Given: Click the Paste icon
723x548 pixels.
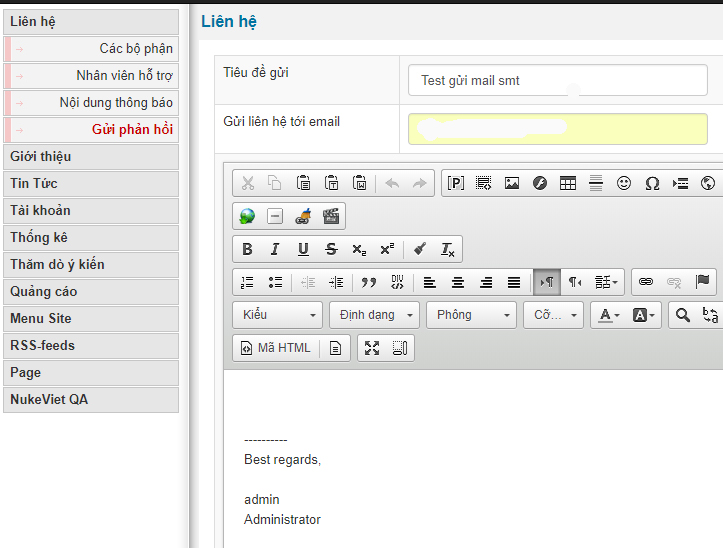Looking at the screenshot, I should tap(303, 183).
